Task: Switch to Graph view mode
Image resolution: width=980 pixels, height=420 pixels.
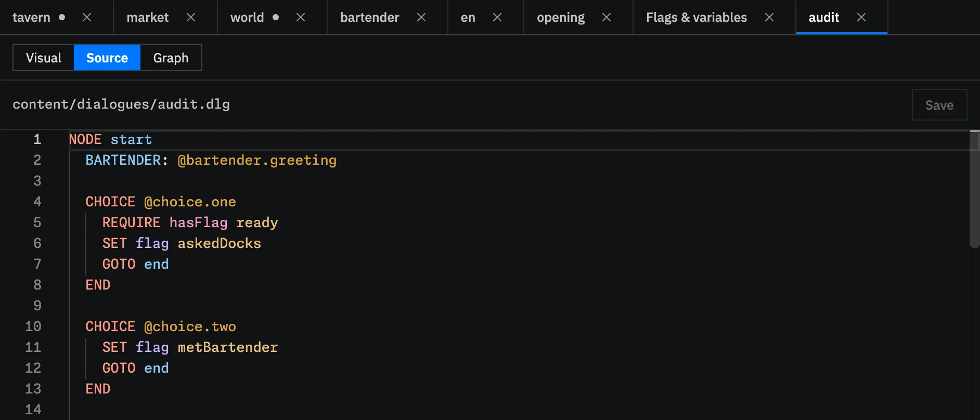Action: (x=171, y=58)
